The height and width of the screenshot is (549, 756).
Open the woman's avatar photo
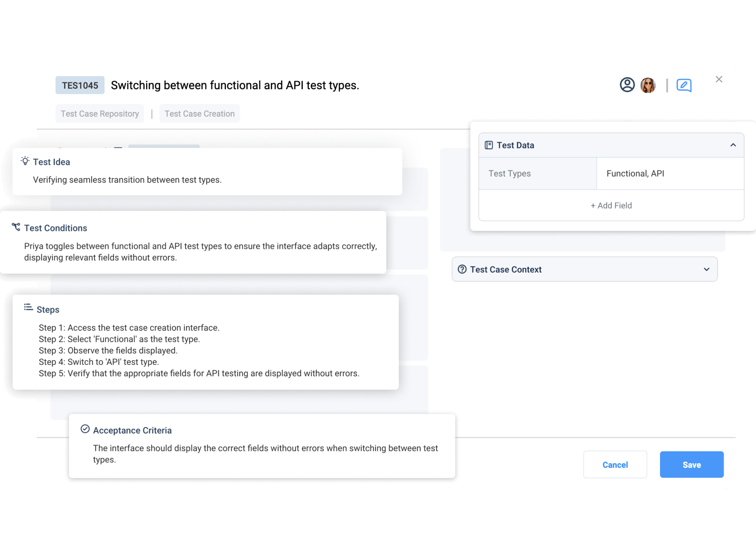pos(648,85)
